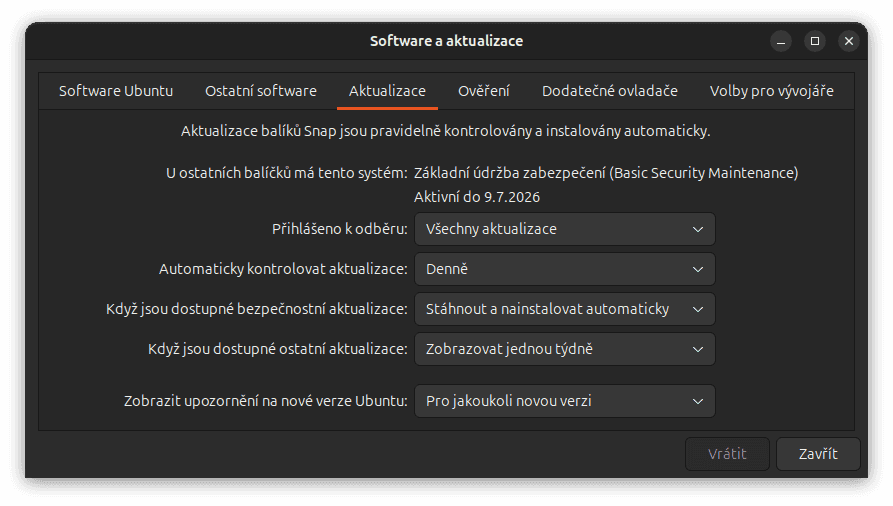Image resolution: width=893 pixels, height=506 pixels.
Task: Open the Denně frequency dropdown
Action: coord(564,269)
